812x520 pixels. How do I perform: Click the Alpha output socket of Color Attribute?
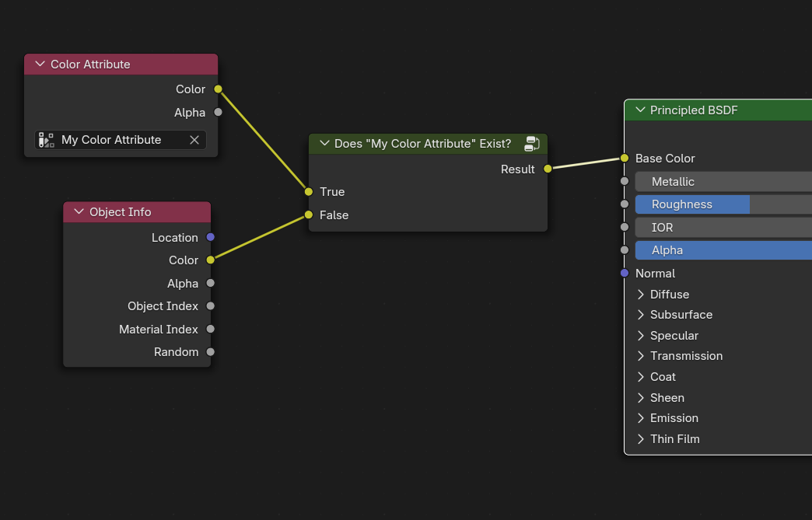click(218, 112)
